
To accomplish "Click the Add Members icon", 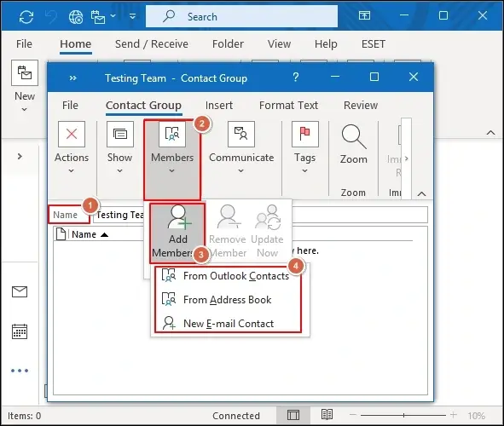I will click(x=179, y=217).
